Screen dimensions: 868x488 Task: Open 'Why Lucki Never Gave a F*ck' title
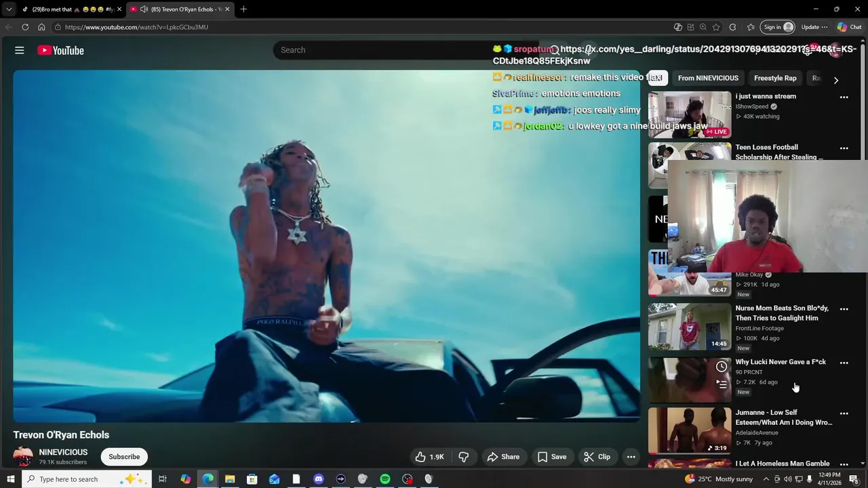point(781,362)
